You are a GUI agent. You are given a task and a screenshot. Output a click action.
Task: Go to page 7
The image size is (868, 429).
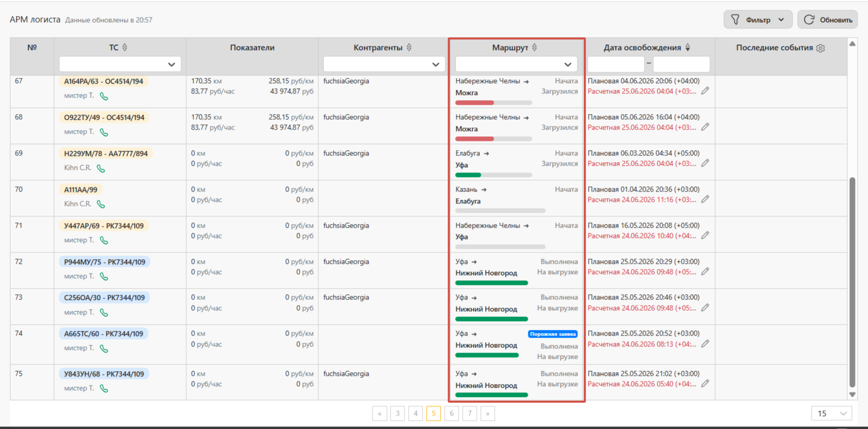point(470,414)
